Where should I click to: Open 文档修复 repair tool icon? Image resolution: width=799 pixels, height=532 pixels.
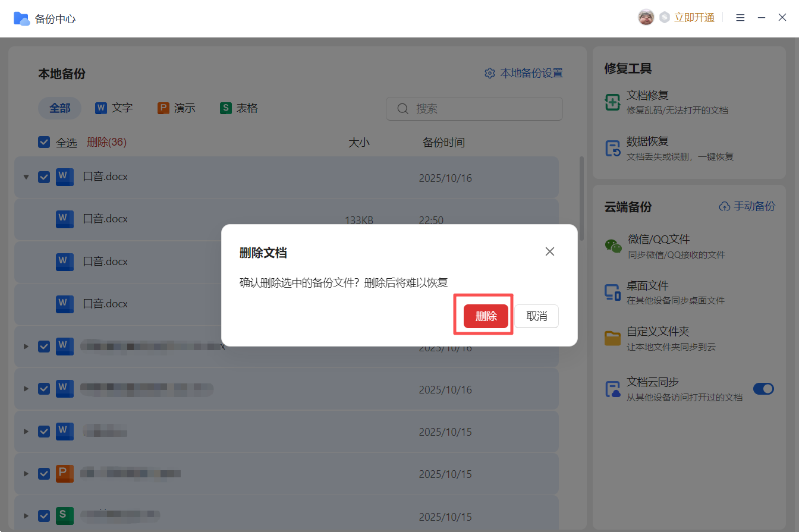click(x=612, y=102)
